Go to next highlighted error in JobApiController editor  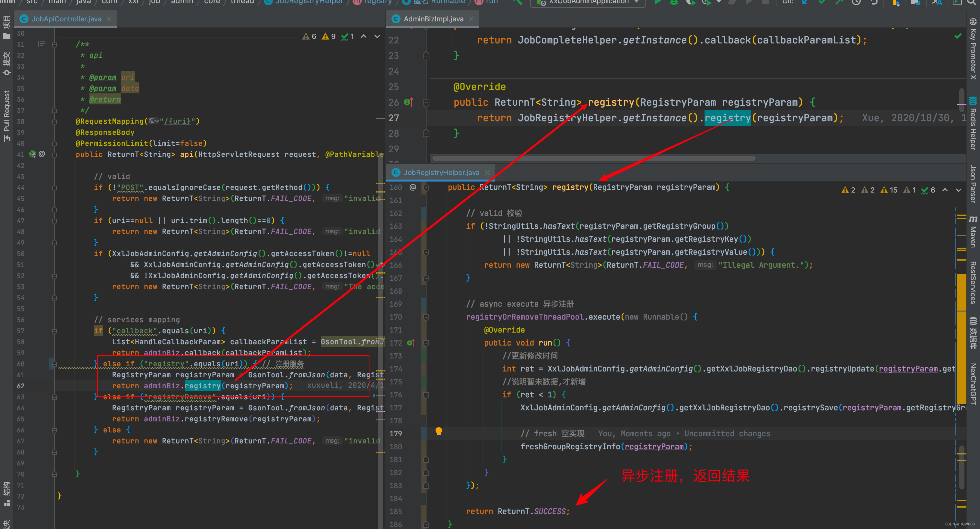[377, 36]
